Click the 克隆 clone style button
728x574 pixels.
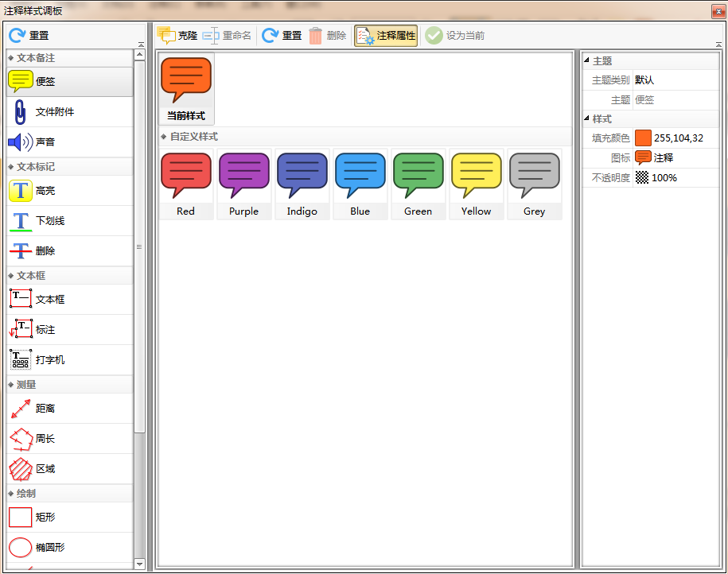(177, 36)
